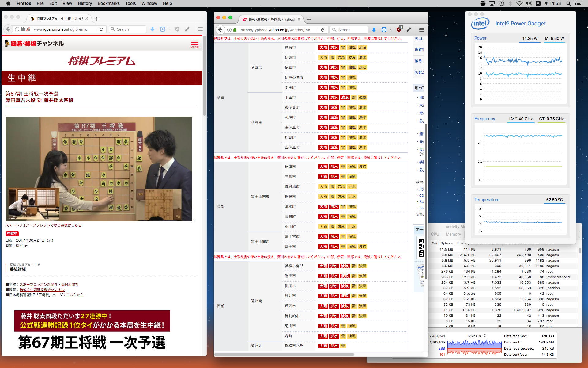Expand dropdown arrow next to download extension icon

pyautogui.click(x=390, y=30)
